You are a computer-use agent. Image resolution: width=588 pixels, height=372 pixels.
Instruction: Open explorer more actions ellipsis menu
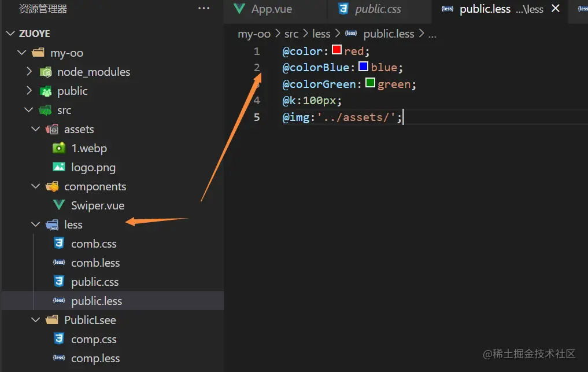click(204, 9)
